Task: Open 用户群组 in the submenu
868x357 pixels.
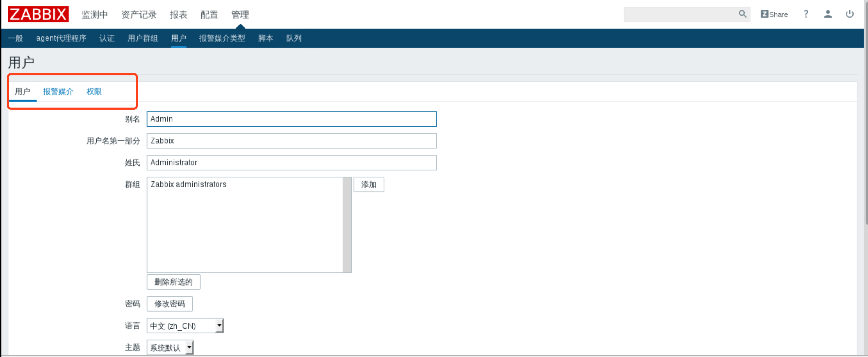Action: tap(143, 38)
